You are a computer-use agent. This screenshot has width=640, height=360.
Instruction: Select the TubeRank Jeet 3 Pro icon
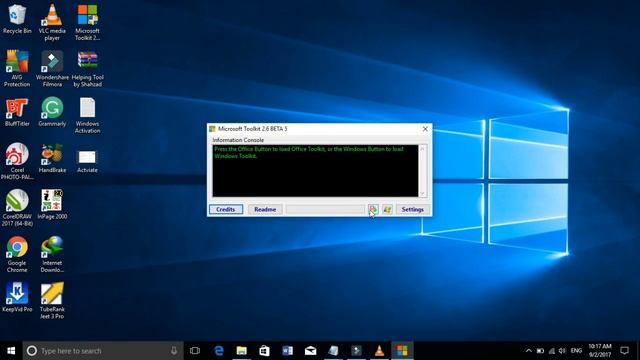(52, 300)
